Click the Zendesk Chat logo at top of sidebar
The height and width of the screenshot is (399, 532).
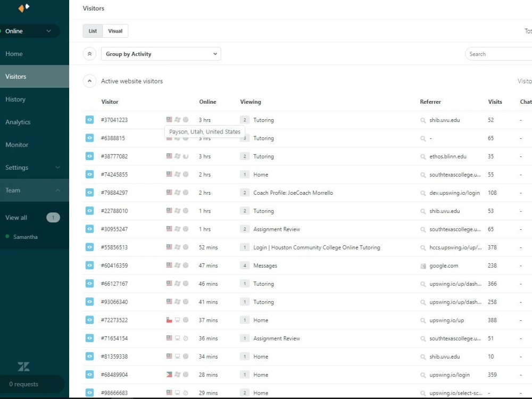pos(24,7)
